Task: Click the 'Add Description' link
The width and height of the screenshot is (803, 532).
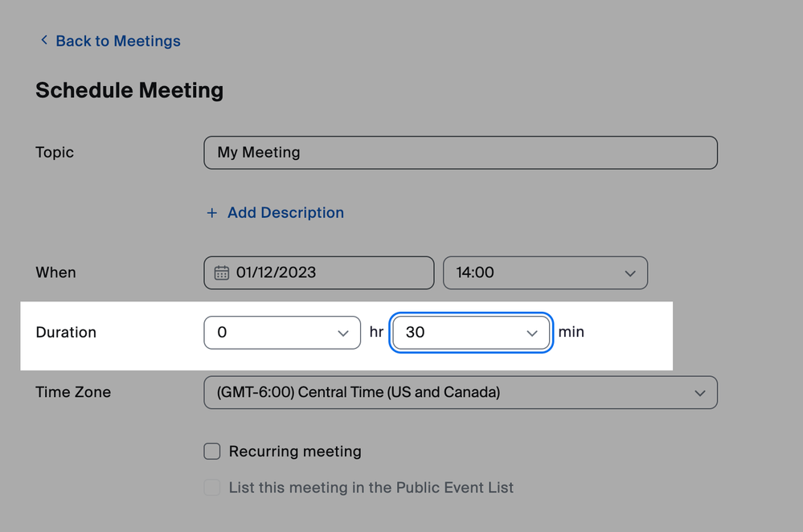Action: 285,213
